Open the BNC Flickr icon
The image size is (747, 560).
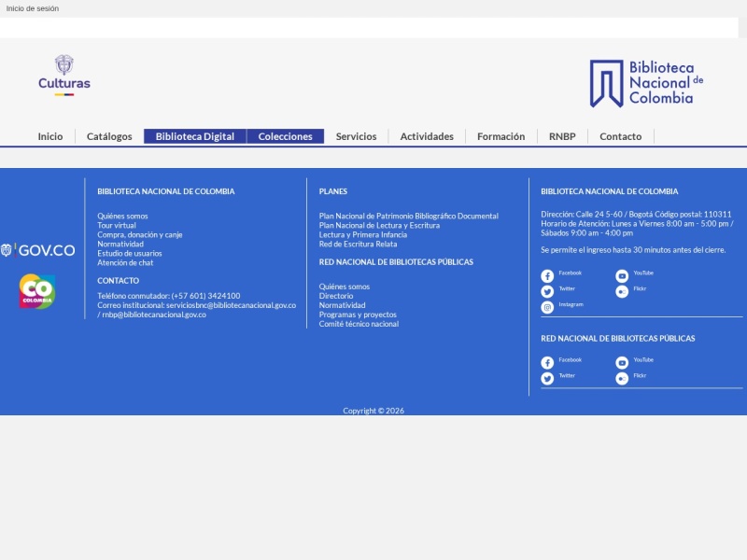[x=622, y=291]
